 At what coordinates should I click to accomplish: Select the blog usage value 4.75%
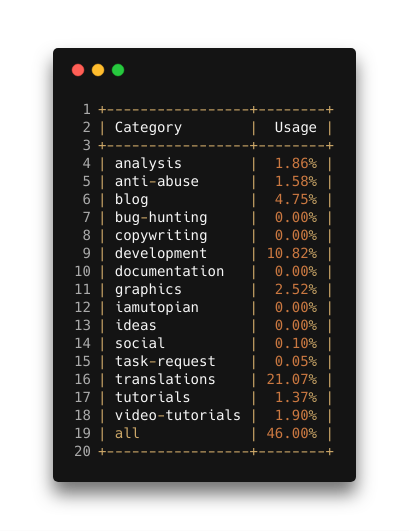(296, 199)
